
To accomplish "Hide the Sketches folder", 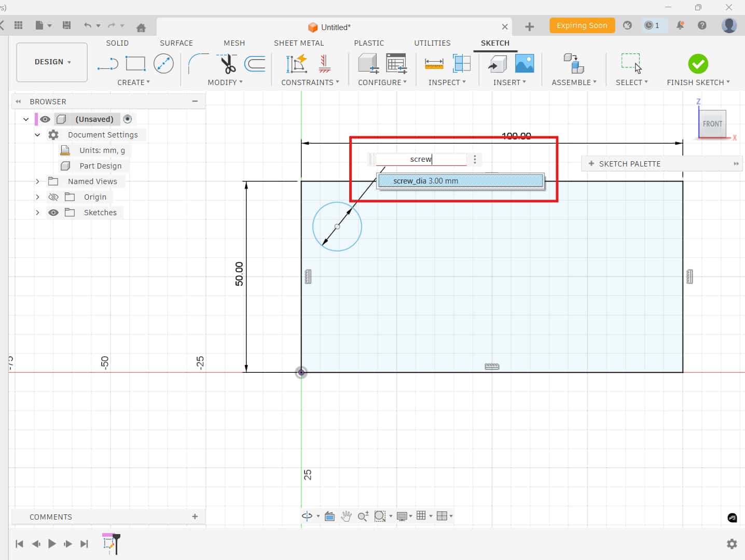I will pyautogui.click(x=53, y=213).
